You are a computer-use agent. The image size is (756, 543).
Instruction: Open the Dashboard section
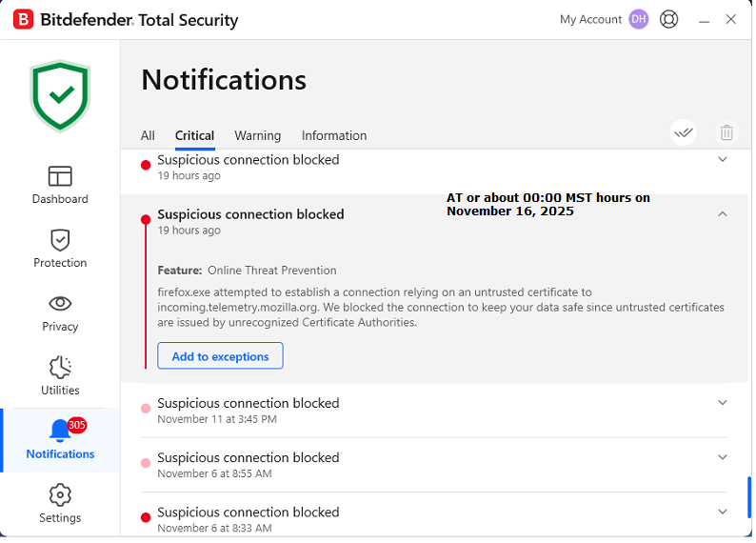click(60, 185)
